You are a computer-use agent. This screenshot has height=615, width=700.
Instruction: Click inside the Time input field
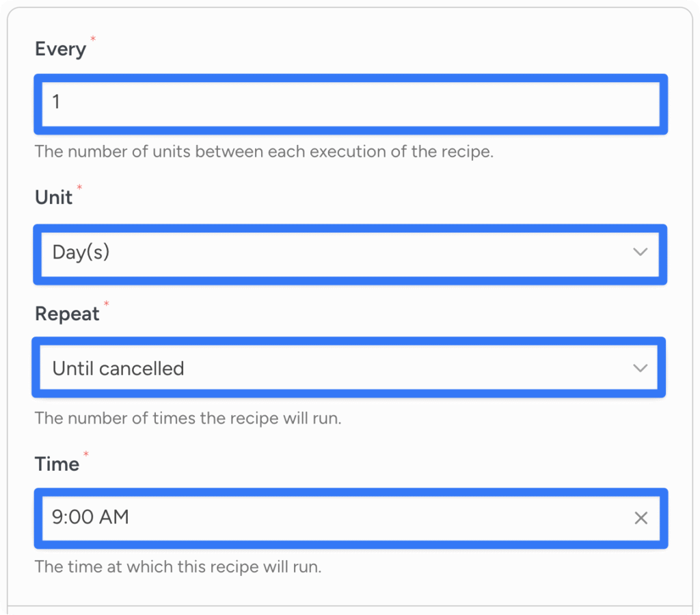tap(273, 518)
